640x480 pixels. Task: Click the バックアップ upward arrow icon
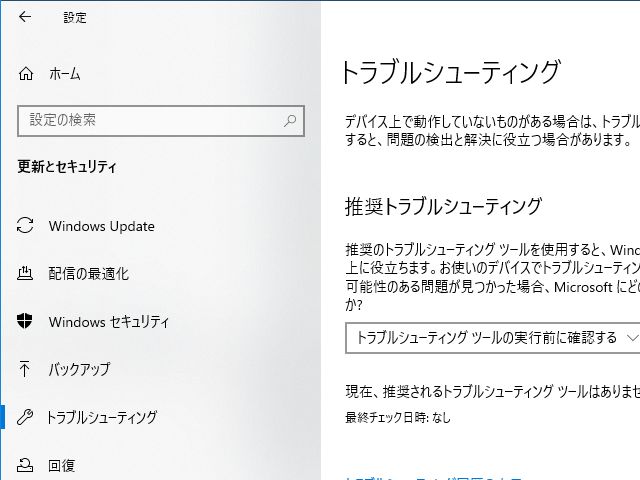(x=27, y=369)
